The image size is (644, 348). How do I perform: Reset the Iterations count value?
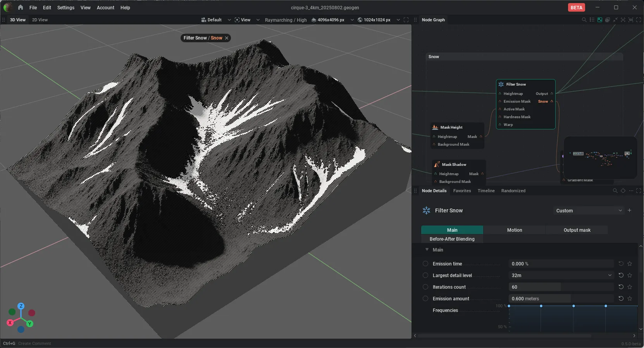(621, 287)
